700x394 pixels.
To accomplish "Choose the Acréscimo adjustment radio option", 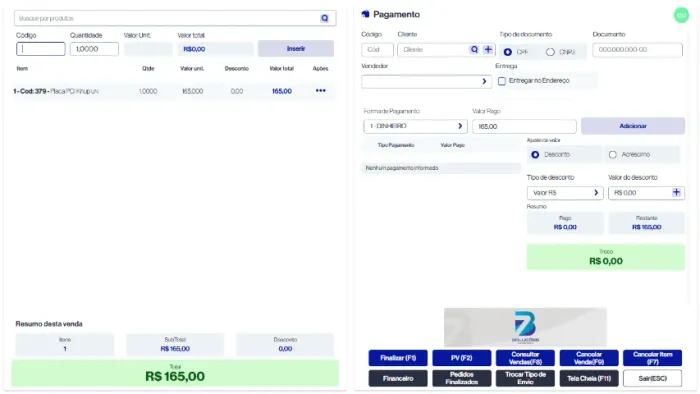I will click(612, 154).
